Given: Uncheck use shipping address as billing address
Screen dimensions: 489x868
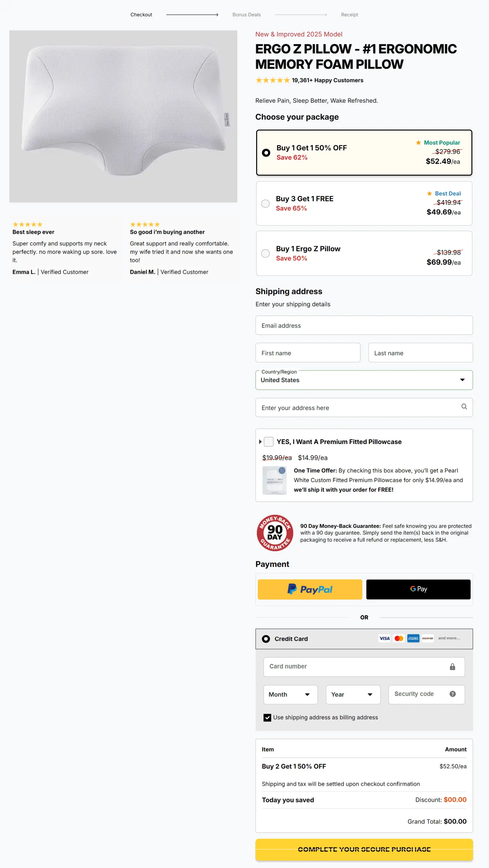Looking at the screenshot, I should pyautogui.click(x=267, y=717).
